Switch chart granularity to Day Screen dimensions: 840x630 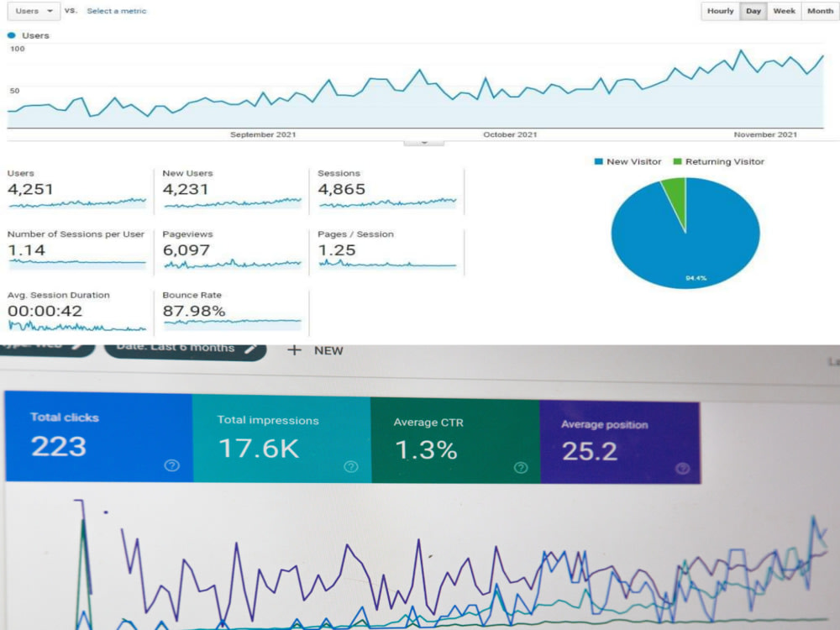click(x=753, y=11)
